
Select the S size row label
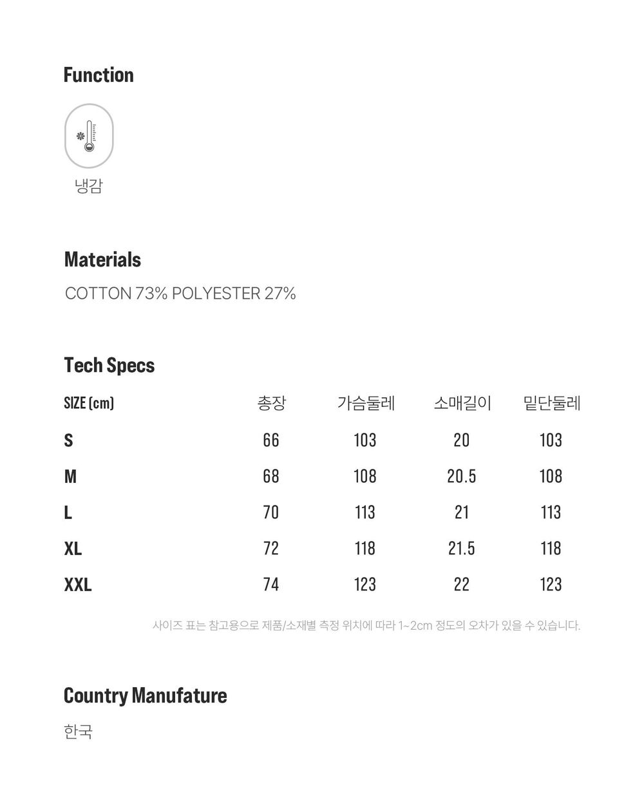pyautogui.click(x=69, y=440)
